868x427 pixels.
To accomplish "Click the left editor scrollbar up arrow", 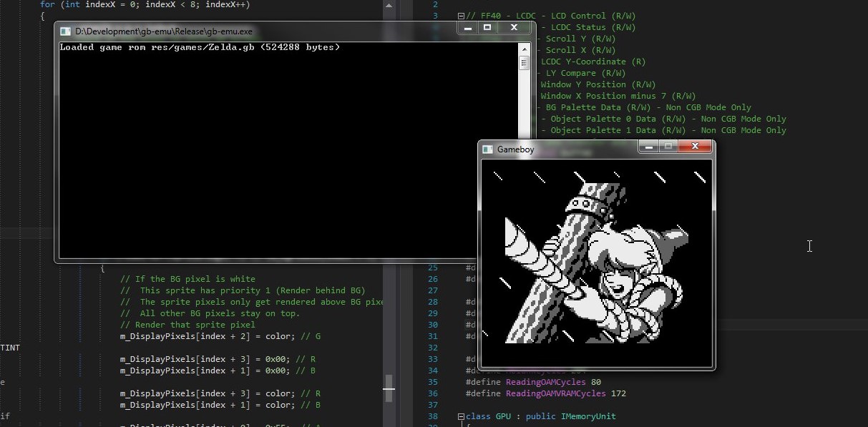I will 389,5.
